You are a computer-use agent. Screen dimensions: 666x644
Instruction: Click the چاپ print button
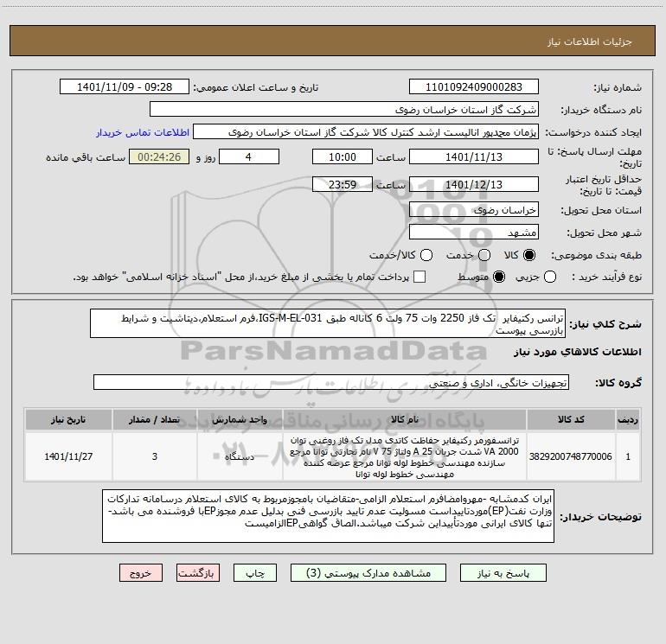click(x=255, y=573)
